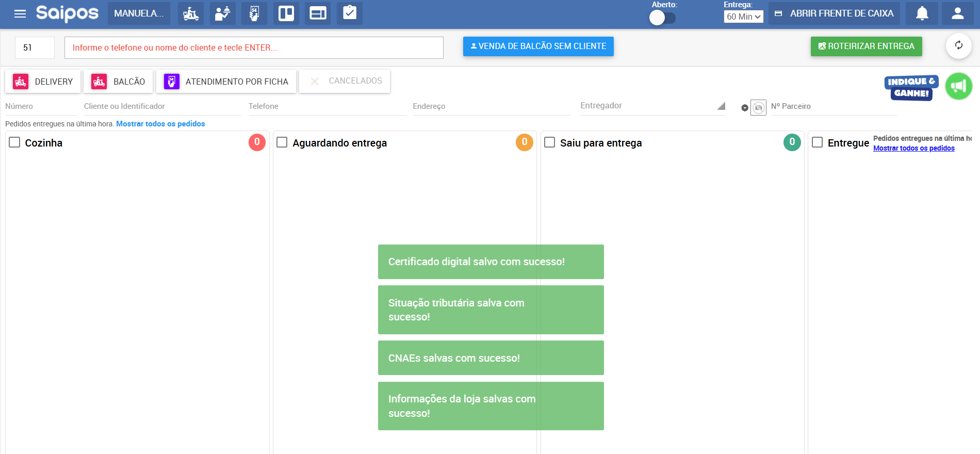Open the kanban board view icon
Screen dimensions: 980x454
click(x=286, y=13)
